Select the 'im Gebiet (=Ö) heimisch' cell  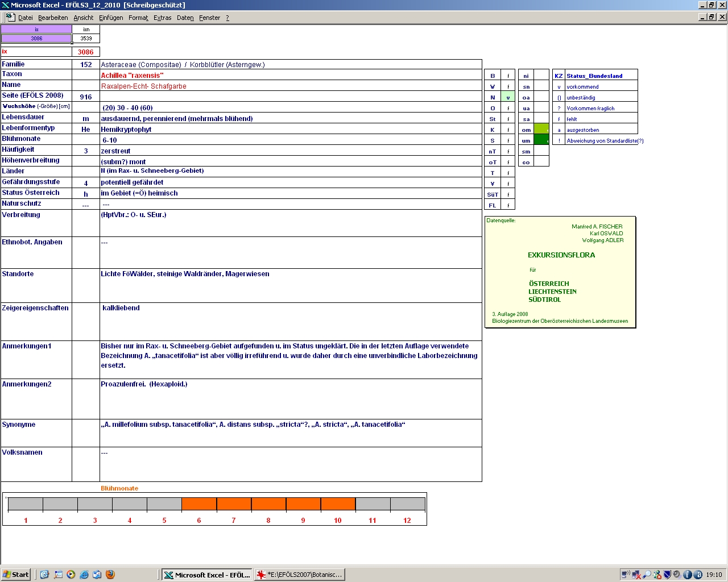291,193
